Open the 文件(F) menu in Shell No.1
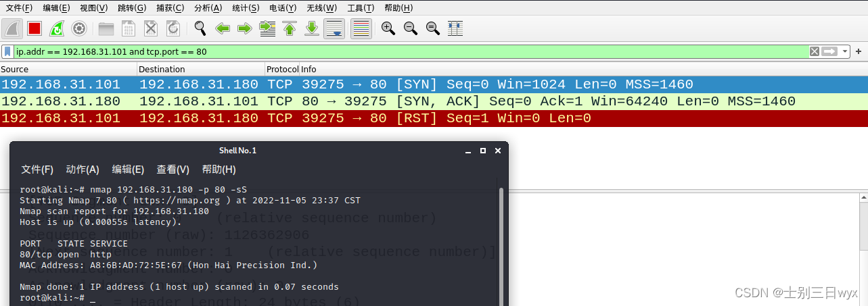The image size is (868, 306). [37, 170]
